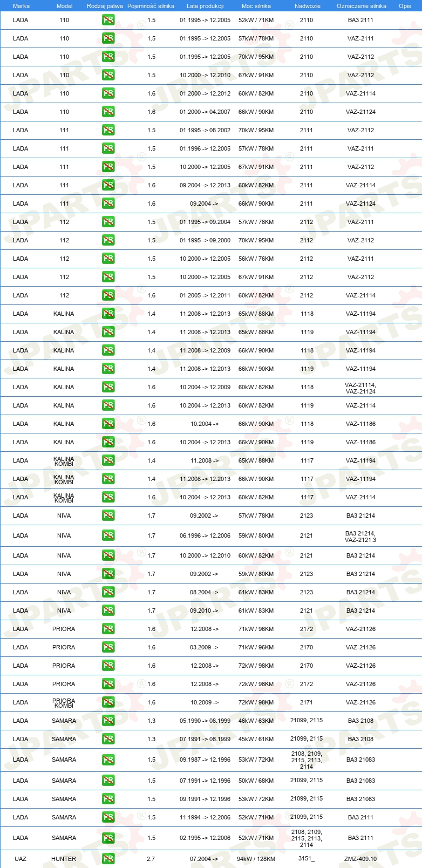The width and height of the screenshot is (422, 868).
Task: Click the 46kW / 63KM power value
Action: click(256, 721)
